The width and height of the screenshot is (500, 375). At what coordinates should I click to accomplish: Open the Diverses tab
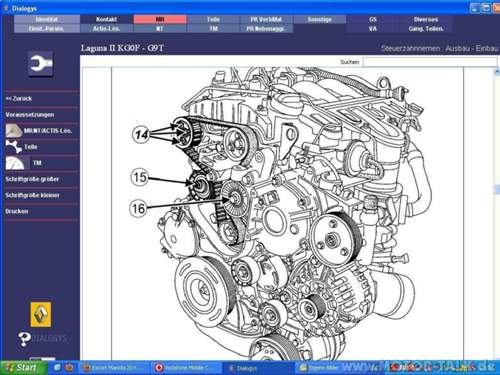(426, 19)
